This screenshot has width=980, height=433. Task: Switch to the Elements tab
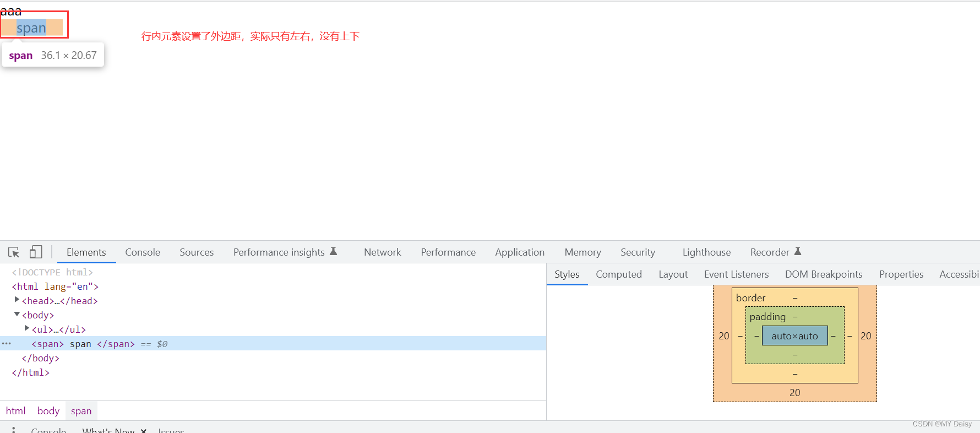(x=86, y=252)
